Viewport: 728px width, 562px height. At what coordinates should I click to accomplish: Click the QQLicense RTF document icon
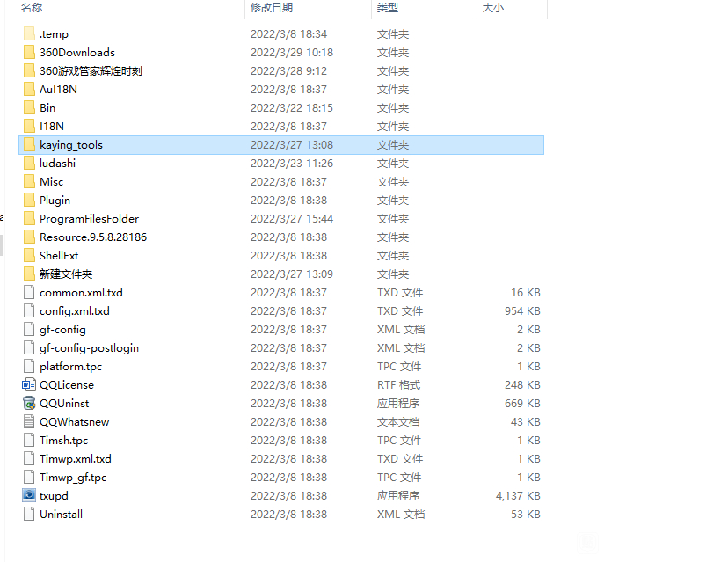click(x=29, y=385)
